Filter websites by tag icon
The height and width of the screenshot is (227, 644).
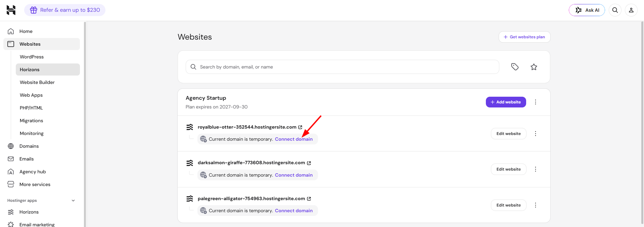[x=515, y=67]
